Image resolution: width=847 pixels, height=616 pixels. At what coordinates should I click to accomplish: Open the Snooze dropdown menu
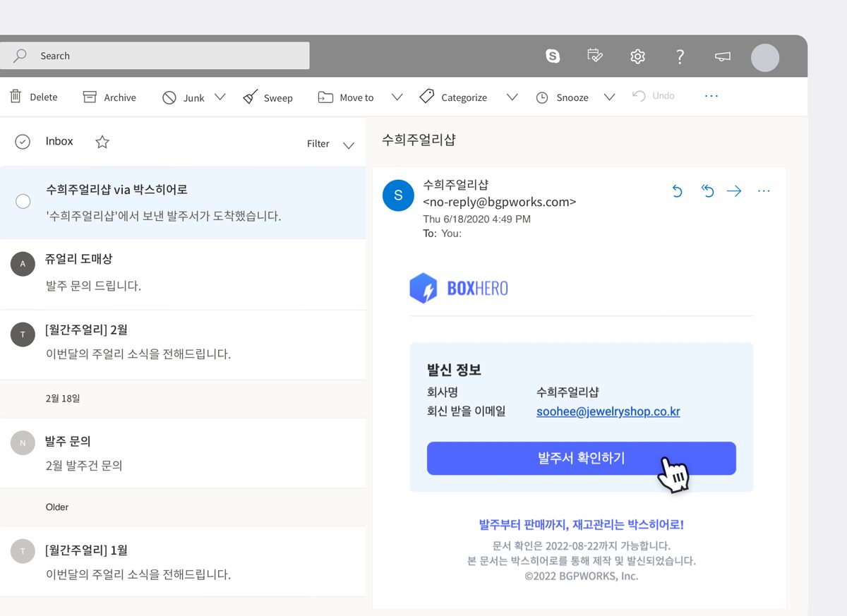click(609, 97)
